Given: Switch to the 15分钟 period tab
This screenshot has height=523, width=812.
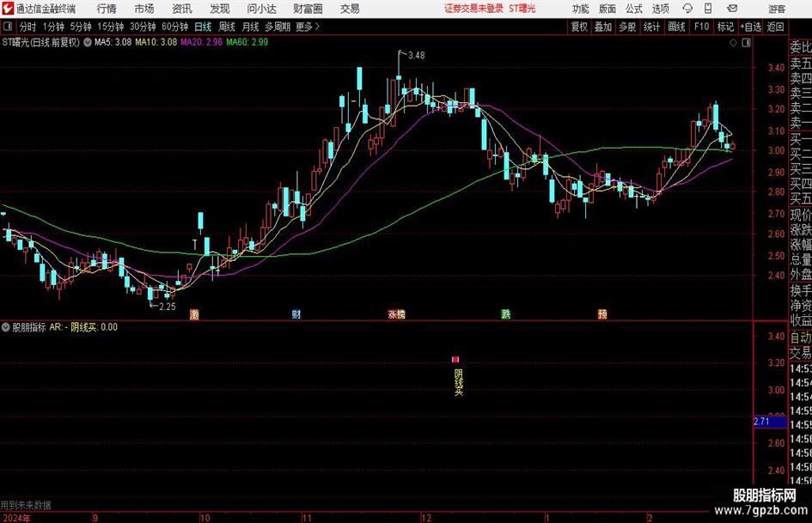Looking at the screenshot, I should coord(111,27).
